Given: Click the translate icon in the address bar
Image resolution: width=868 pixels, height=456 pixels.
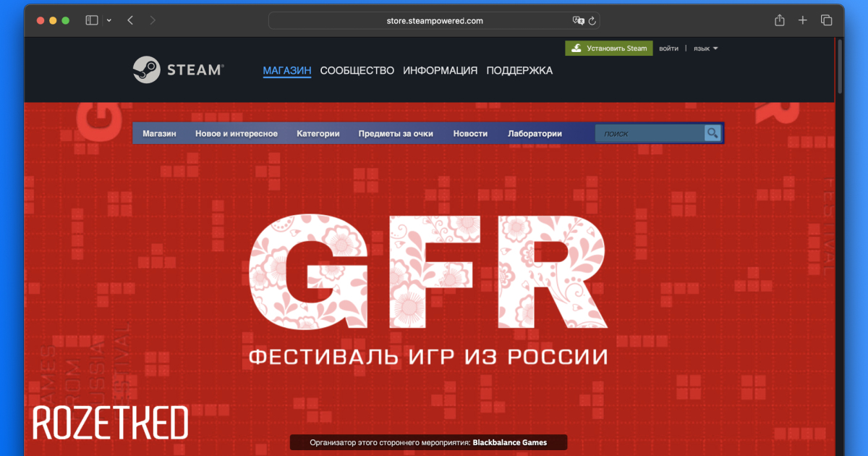Looking at the screenshot, I should (578, 21).
